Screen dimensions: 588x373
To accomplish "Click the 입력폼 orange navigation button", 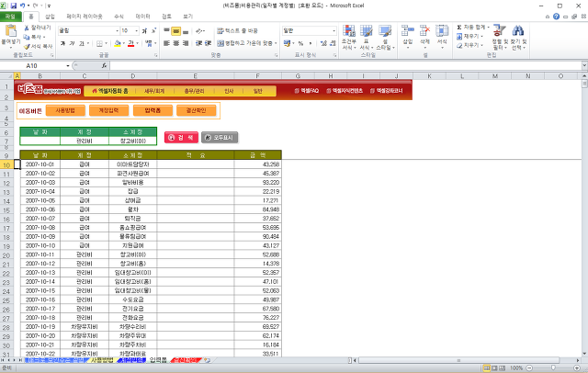I will [153, 110].
